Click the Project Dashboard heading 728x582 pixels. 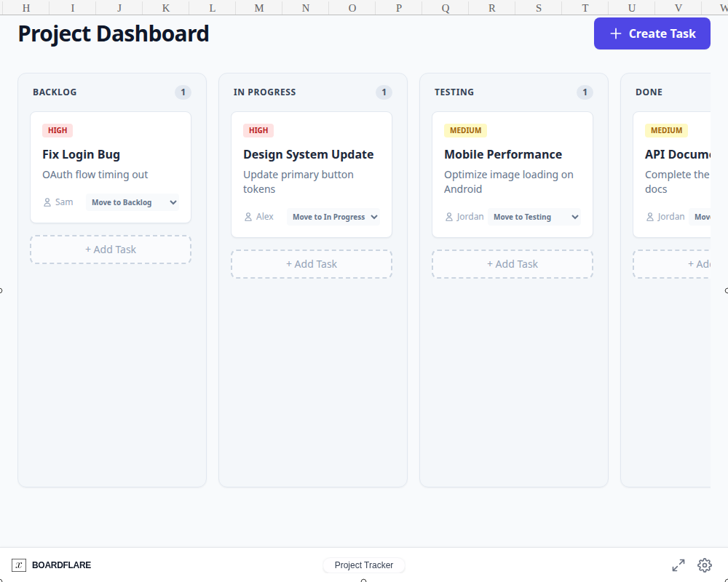(114, 34)
